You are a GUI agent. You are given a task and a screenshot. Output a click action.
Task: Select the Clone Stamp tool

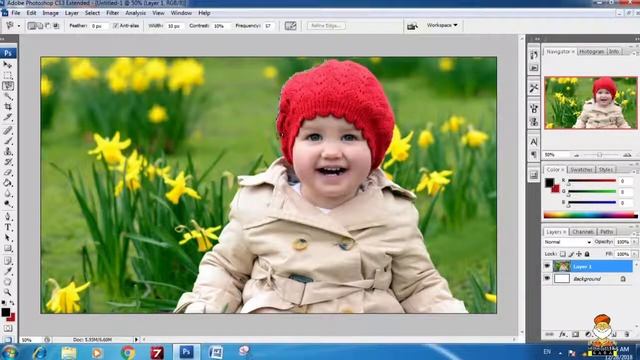click(x=8, y=151)
